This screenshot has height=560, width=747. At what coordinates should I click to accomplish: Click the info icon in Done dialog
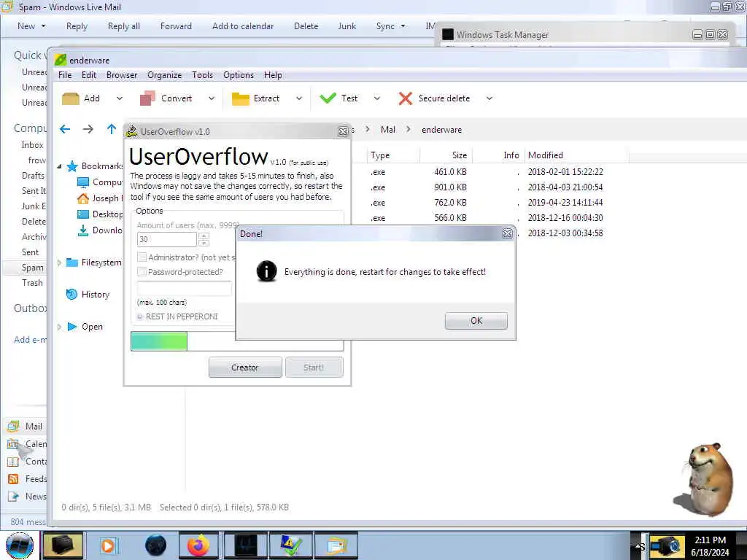266,271
